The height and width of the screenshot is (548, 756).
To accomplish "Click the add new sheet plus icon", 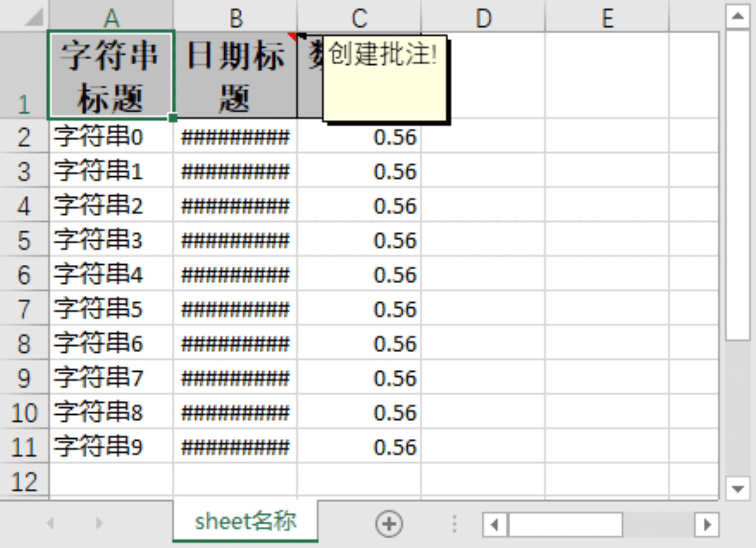I will [388, 523].
